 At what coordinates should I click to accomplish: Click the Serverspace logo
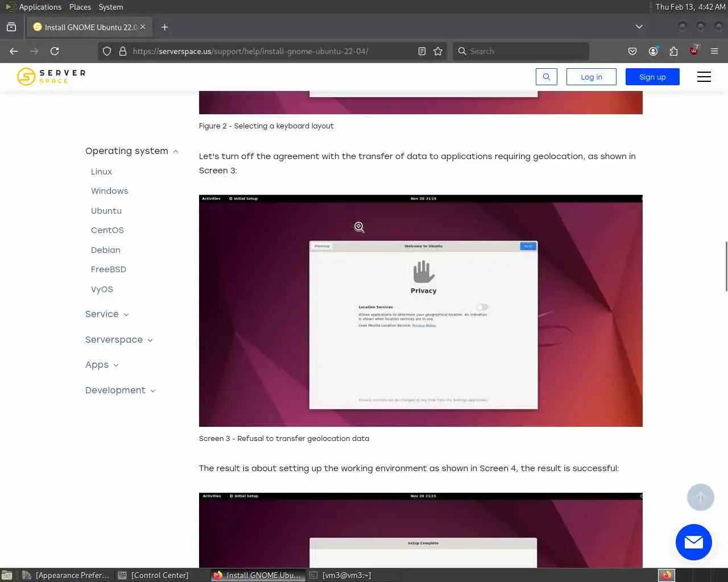(x=51, y=76)
